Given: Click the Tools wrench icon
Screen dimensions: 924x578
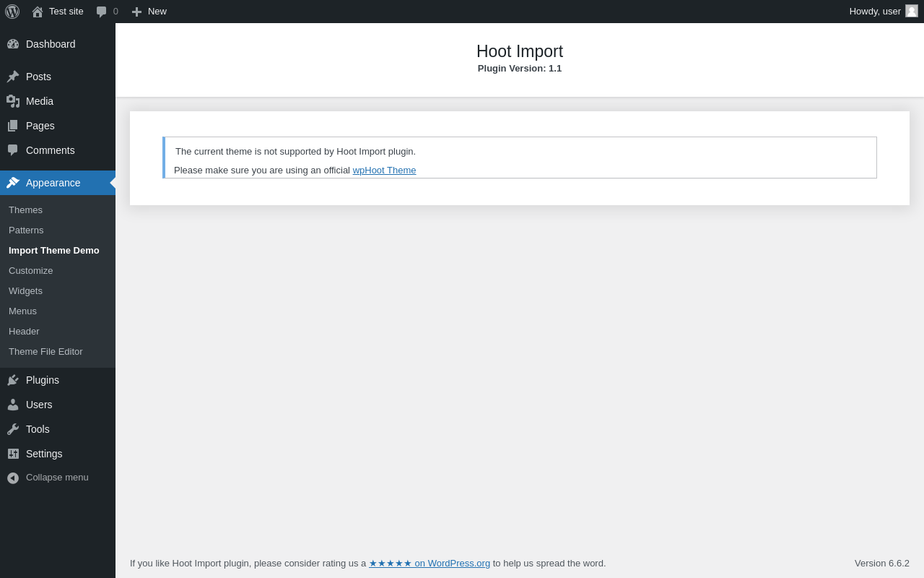Looking at the screenshot, I should [13, 429].
